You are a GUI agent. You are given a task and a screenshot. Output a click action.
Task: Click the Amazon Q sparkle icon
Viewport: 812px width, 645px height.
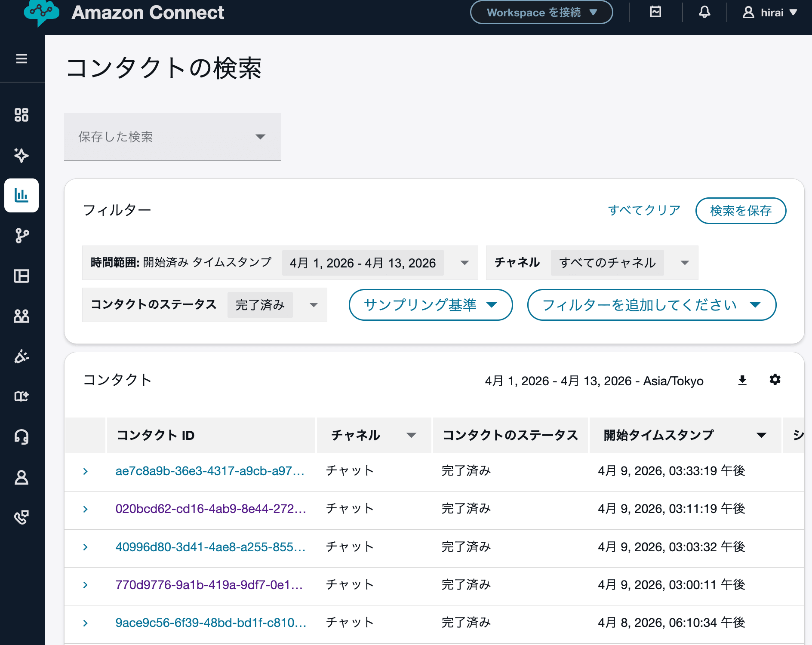(22, 156)
